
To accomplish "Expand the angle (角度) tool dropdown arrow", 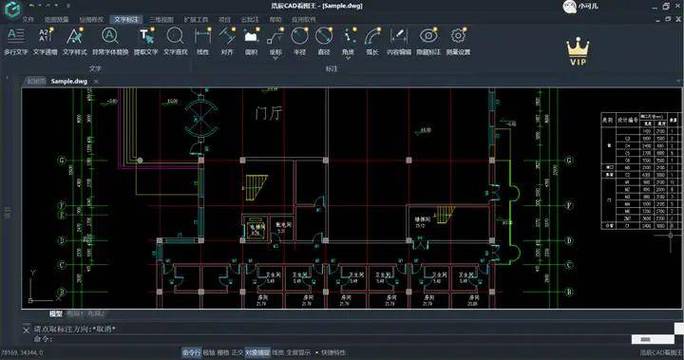I will pos(348,58).
